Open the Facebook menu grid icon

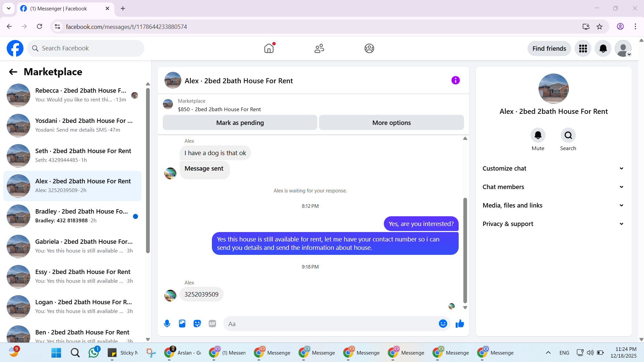(x=583, y=49)
